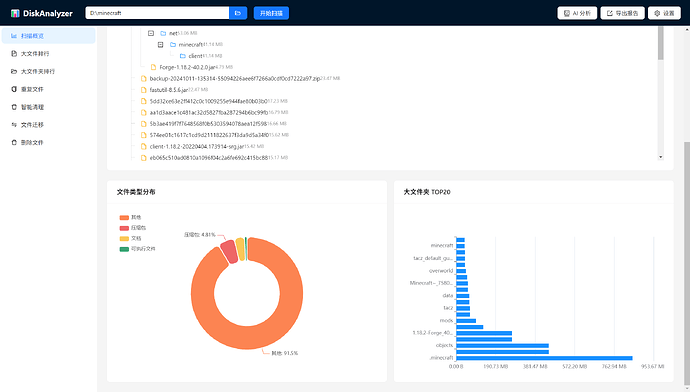The height and width of the screenshot is (392, 690).
Task: Click the data axis label in bar chart
Action: click(x=448, y=296)
